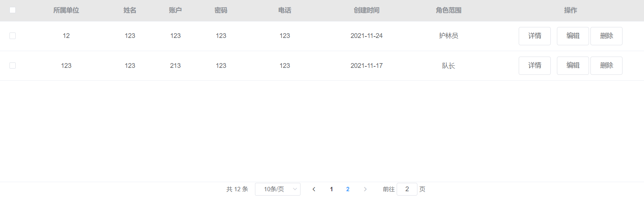Select page 2 in pagination
The height and width of the screenshot is (204, 644).
tap(348, 189)
